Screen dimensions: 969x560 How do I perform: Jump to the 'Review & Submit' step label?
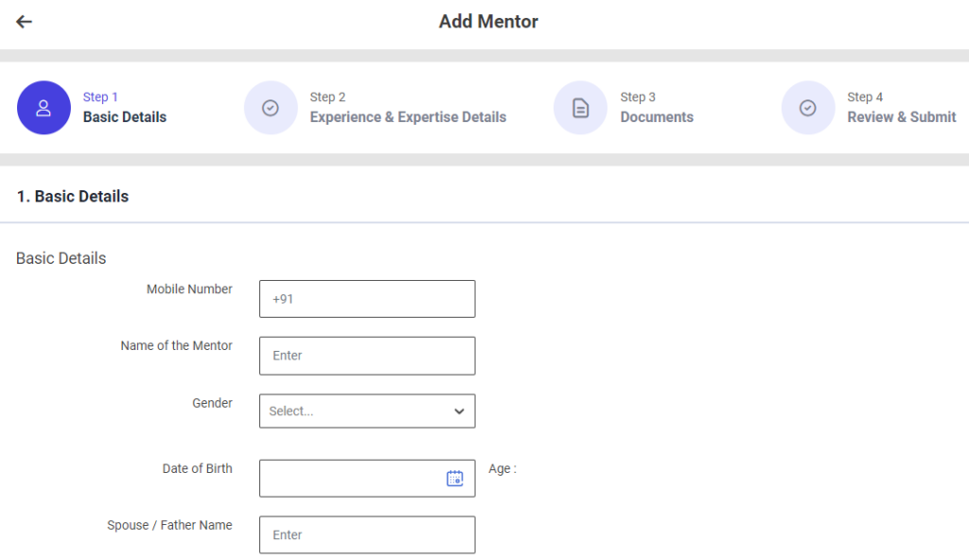pos(901,117)
